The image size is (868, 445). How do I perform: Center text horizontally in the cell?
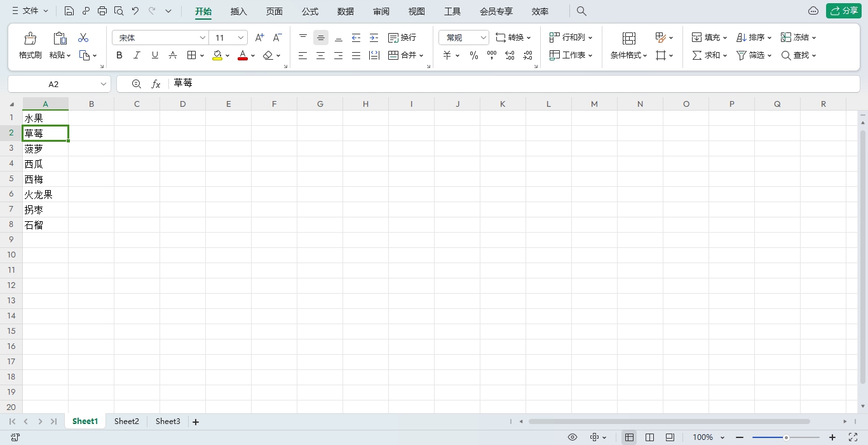tap(320, 55)
